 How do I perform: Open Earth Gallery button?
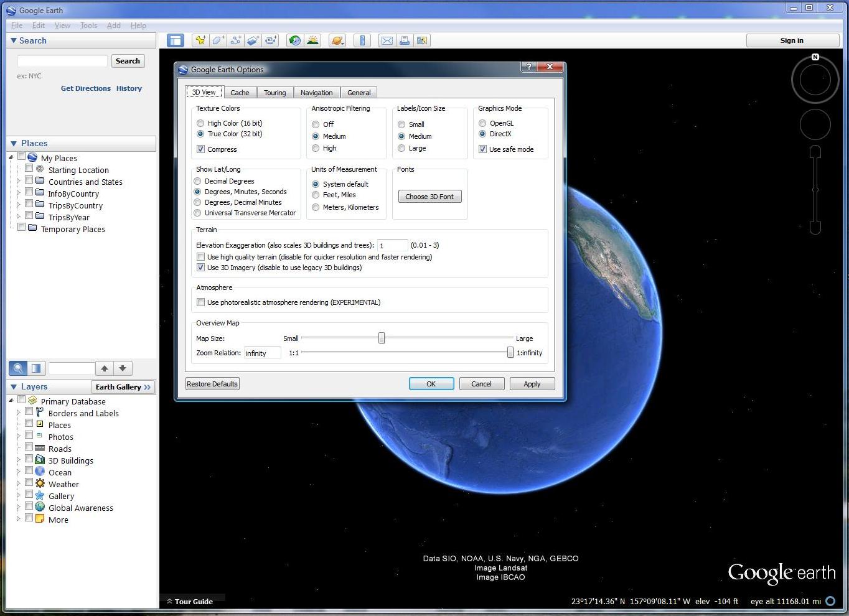(x=123, y=387)
